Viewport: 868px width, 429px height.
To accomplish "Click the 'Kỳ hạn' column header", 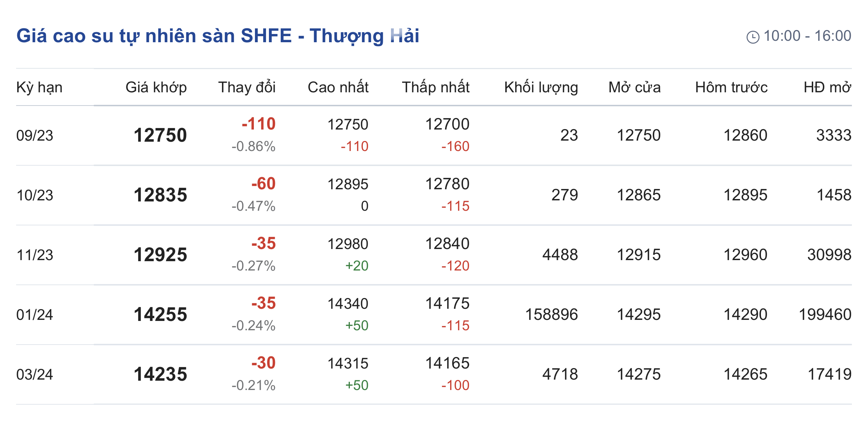I will coord(39,87).
